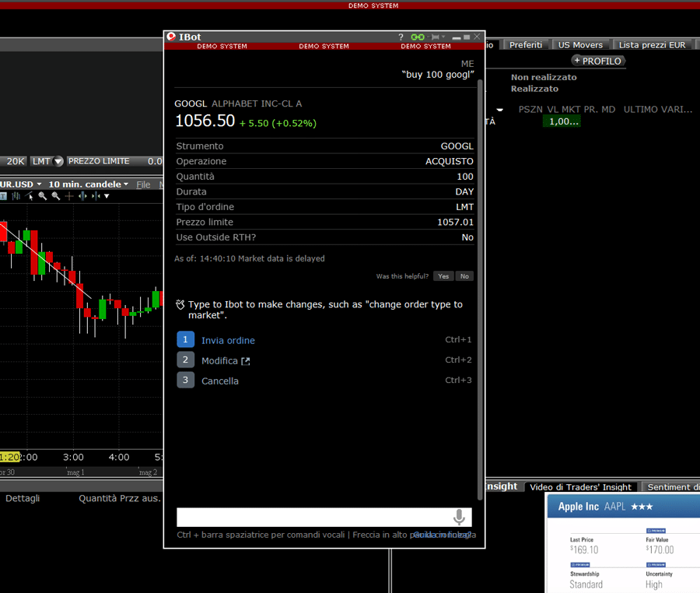Click the + PROFILO button
The height and width of the screenshot is (593, 700).
598,61
